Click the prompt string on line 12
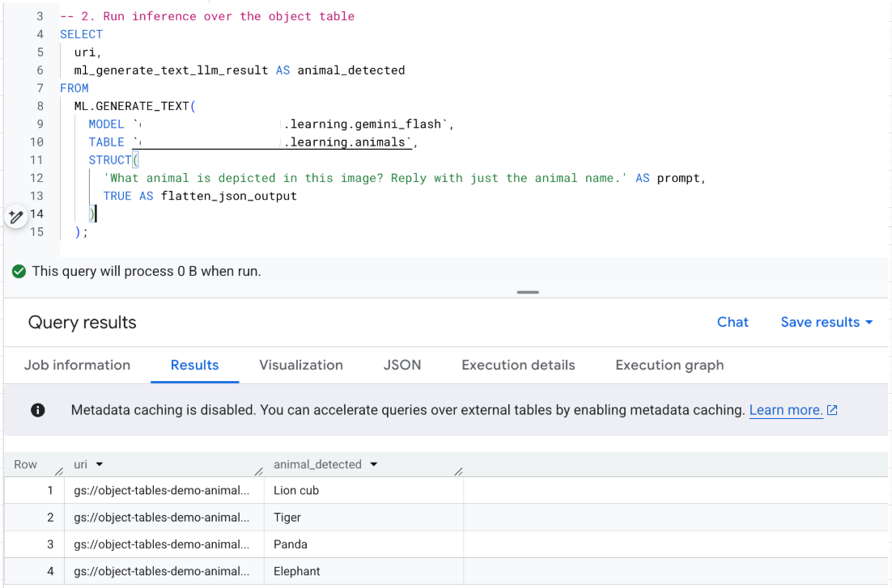The image size is (892, 588). coord(365,178)
